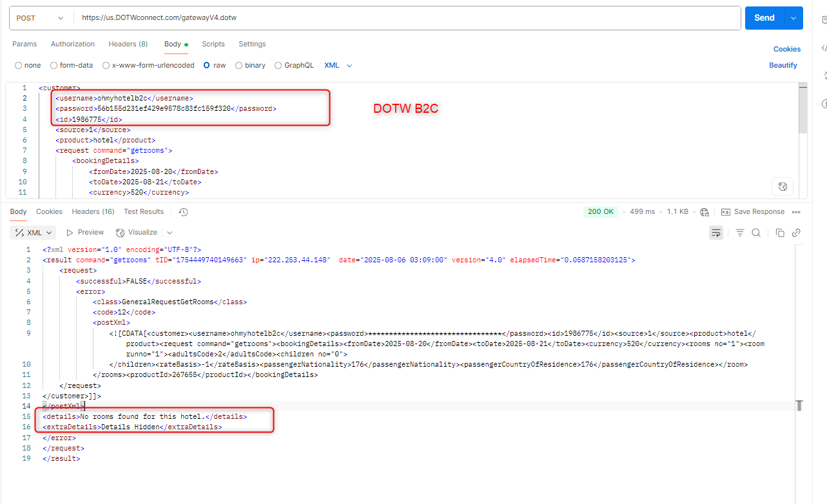Open the request Settings tab
The image size is (827, 504).
252,44
